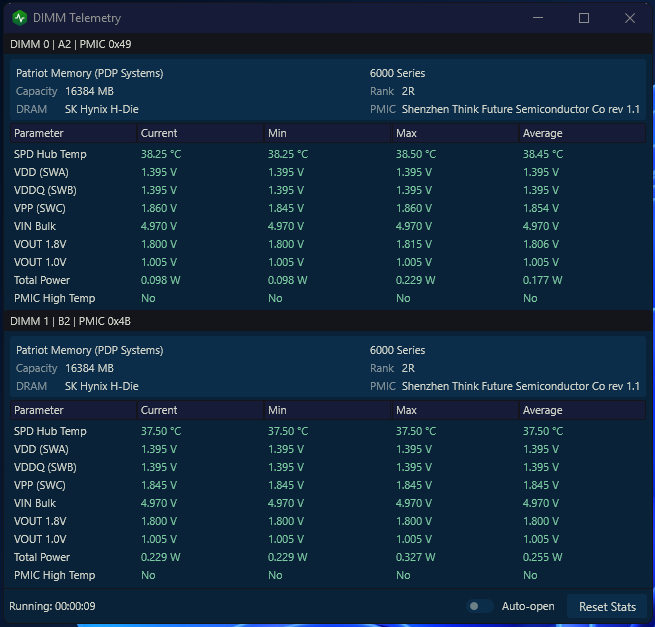This screenshot has width=655, height=627.
Task: Click DIMM 1 Total Power max 0.327 W
Action: pyautogui.click(x=415, y=557)
